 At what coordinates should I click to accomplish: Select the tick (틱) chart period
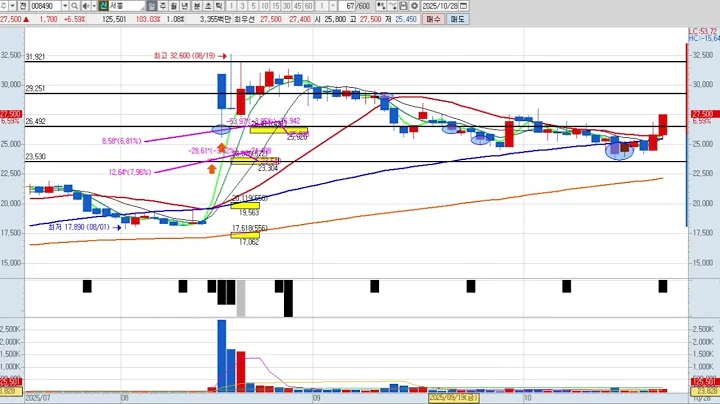219,6
